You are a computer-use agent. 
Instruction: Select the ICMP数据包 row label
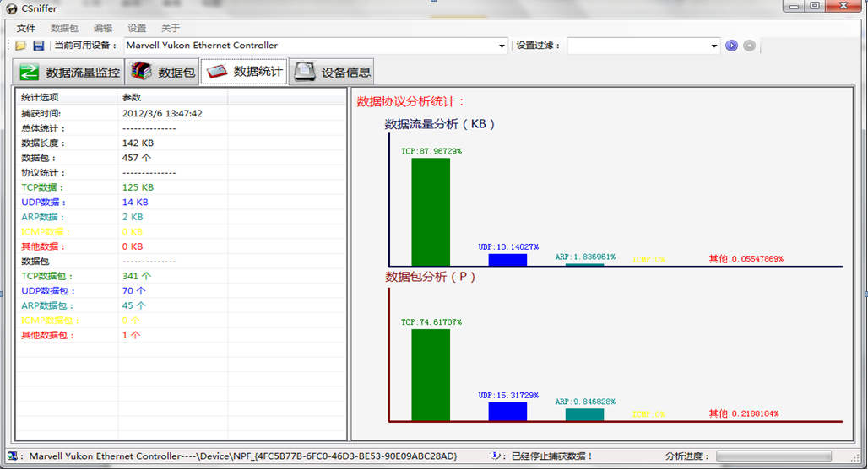(x=51, y=320)
